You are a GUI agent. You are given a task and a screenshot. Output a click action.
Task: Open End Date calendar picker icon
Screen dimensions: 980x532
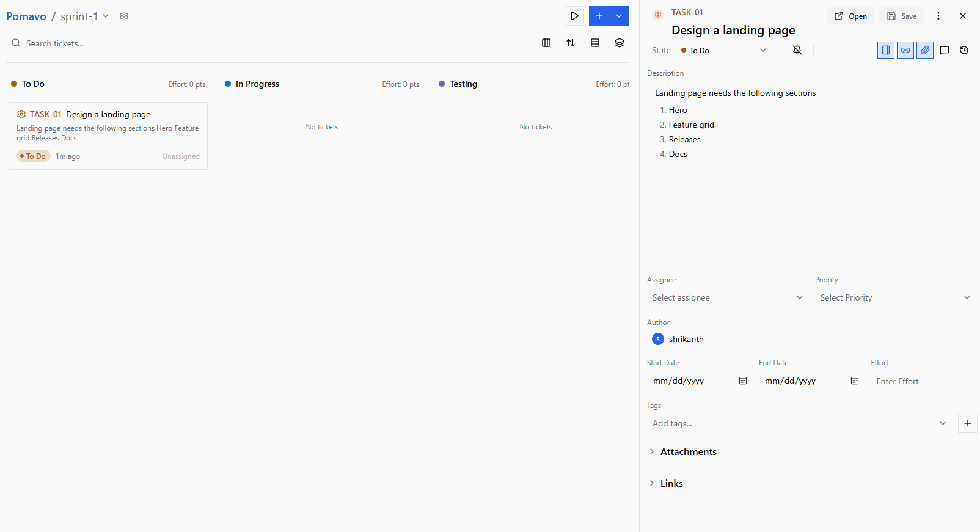coord(855,381)
